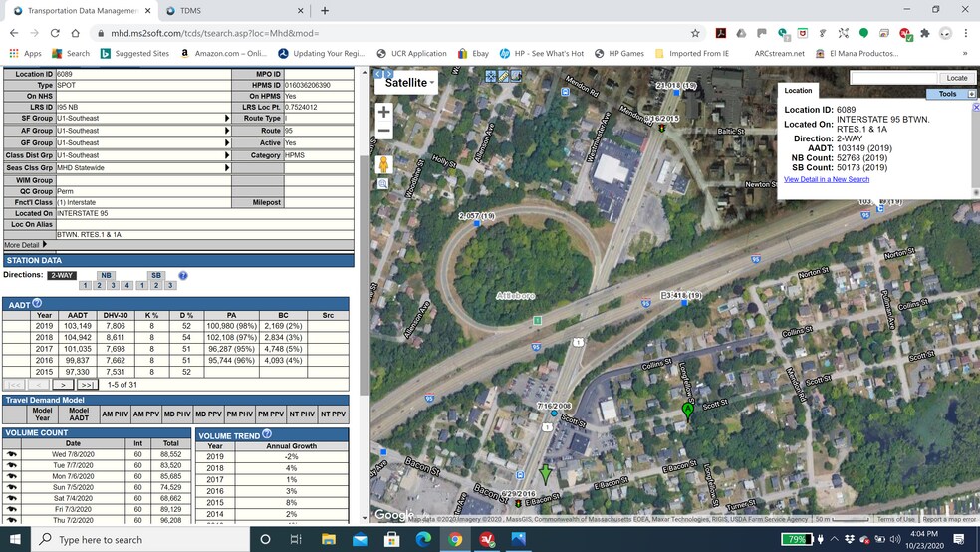Select the Location tab in popup
This screenshot has width=980, height=552.
click(798, 90)
